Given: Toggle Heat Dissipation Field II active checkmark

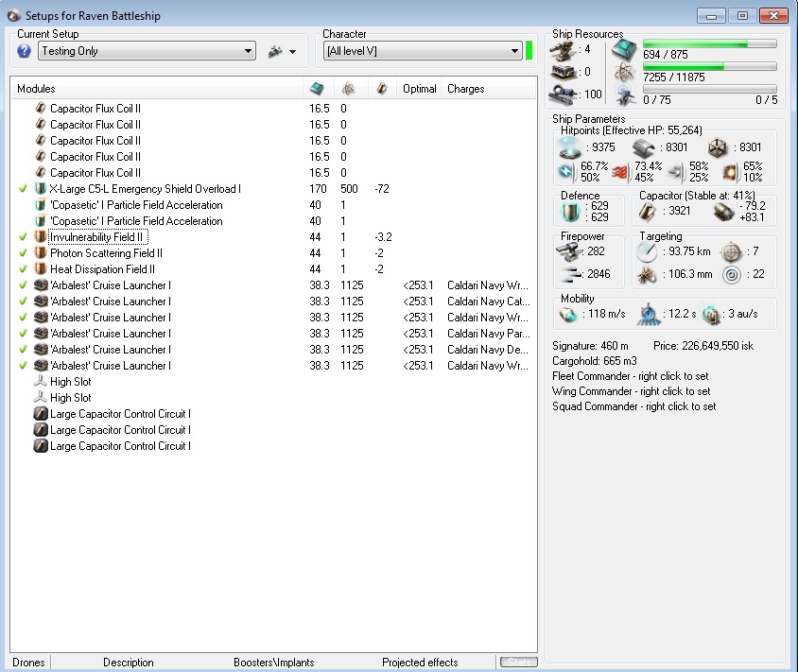Looking at the screenshot, I should point(23,269).
